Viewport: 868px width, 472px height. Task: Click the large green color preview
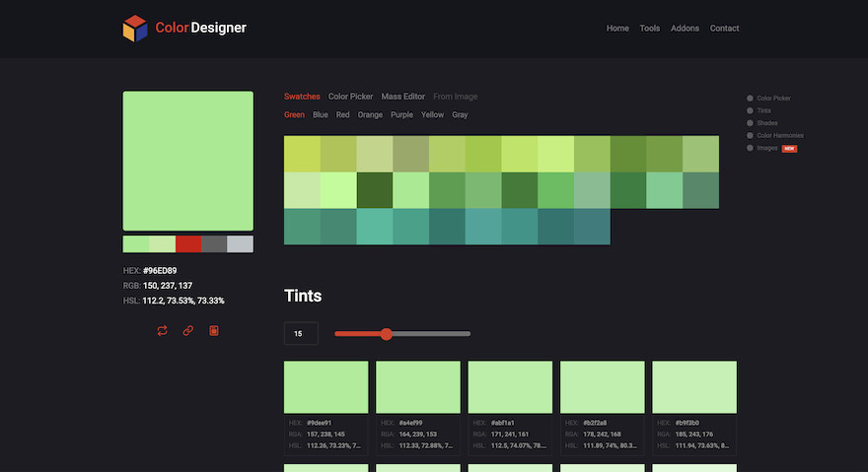click(x=187, y=161)
